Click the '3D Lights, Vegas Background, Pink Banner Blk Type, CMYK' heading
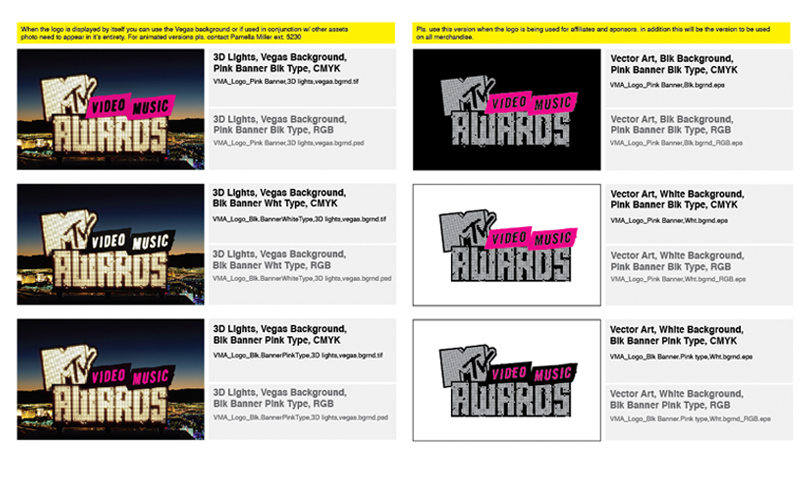Screen dimensions: 808x485 click(x=280, y=63)
